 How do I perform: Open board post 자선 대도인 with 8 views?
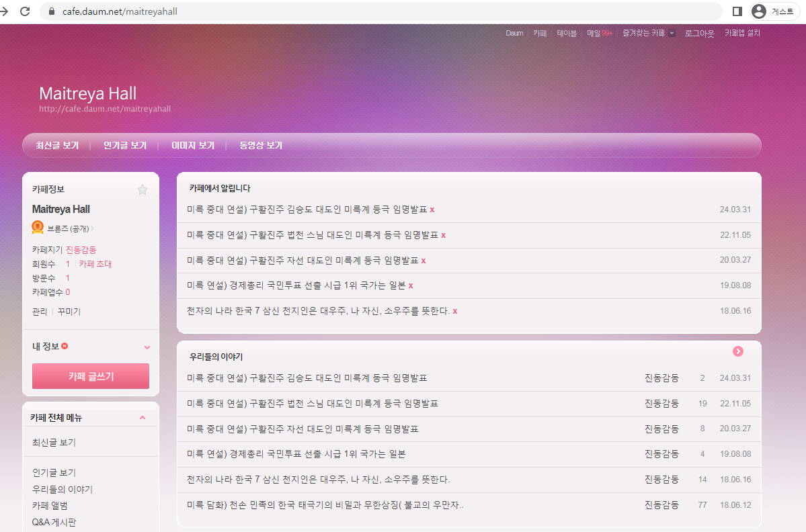point(303,429)
